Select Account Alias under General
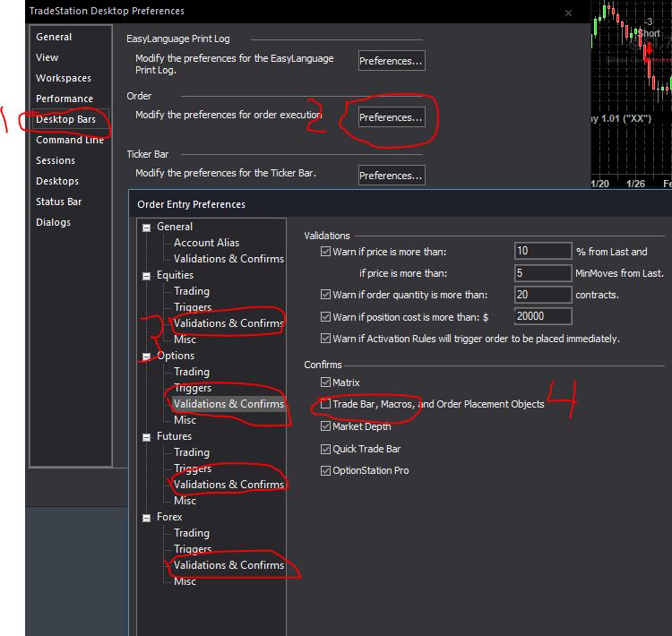 [x=206, y=243]
